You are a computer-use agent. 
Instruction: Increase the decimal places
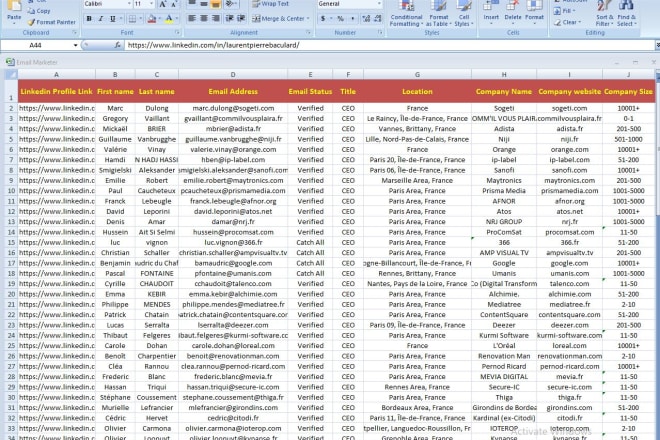[366, 19]
